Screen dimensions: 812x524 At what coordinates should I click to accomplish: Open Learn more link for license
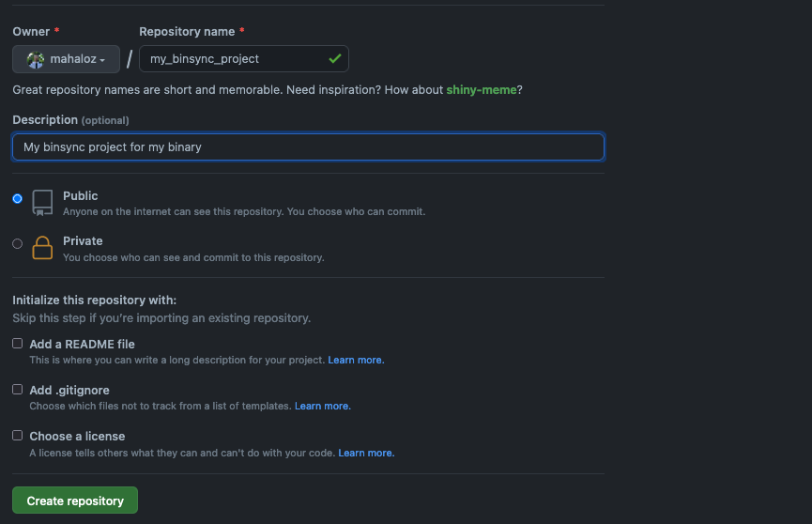tap(366, 453)
